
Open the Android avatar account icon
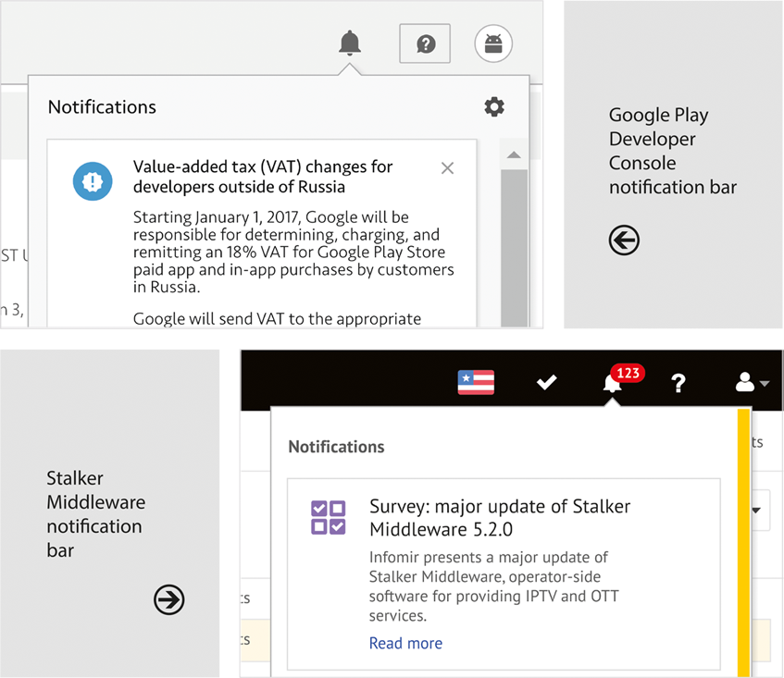pos(493,43)
